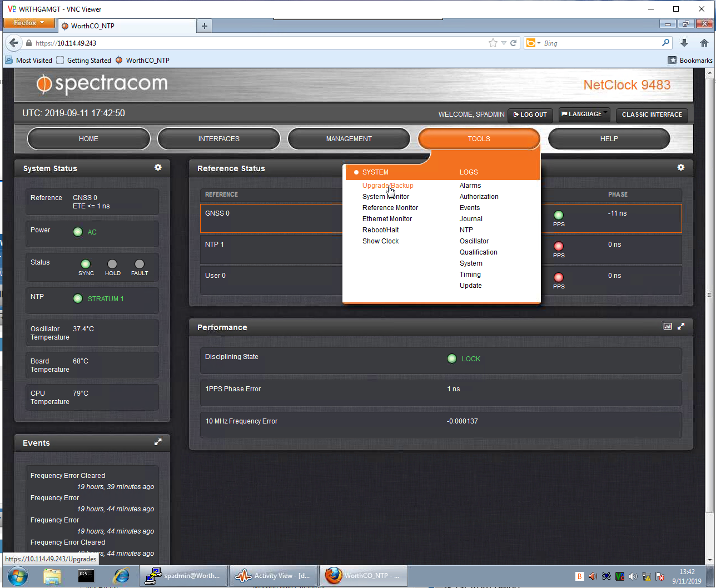
Task: Click the SYNC status light
Action: click(86, 264)
